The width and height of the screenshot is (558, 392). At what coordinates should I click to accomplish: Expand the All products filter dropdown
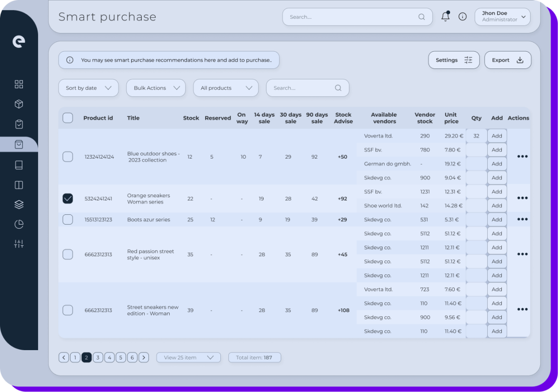(x=226, y=87)
